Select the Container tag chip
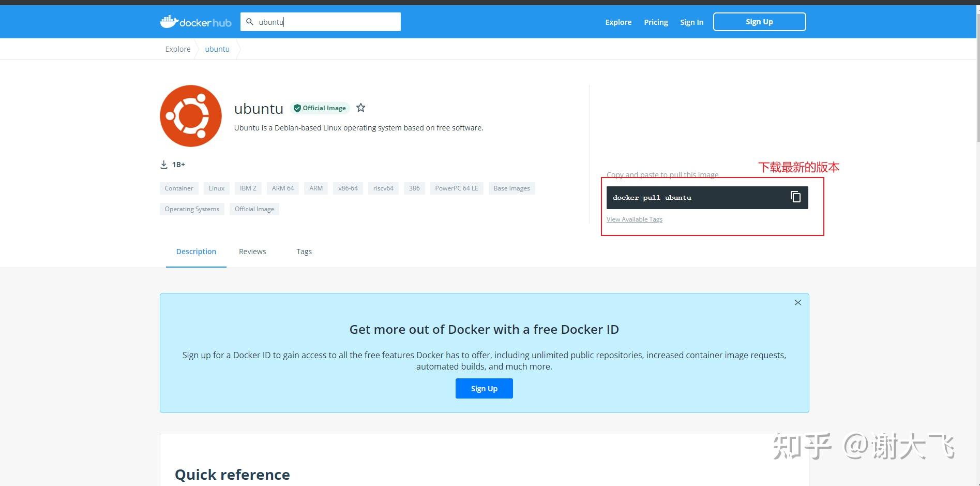 coord(179,188)
